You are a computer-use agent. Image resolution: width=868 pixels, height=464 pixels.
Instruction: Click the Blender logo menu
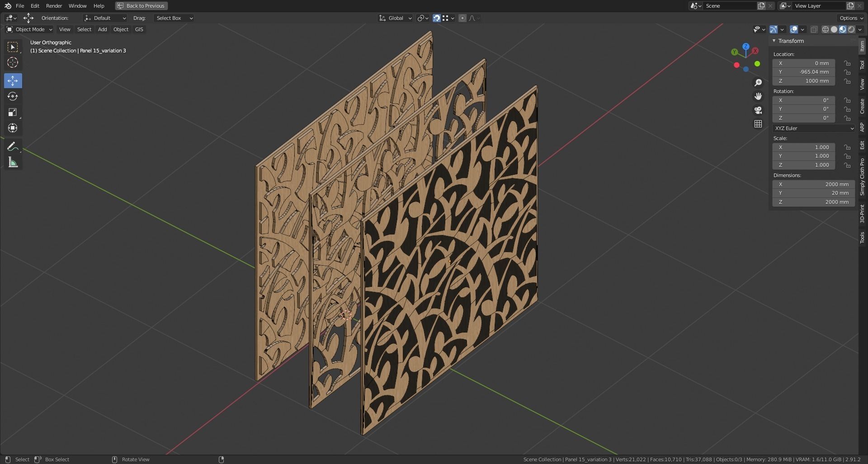[8, 6]
